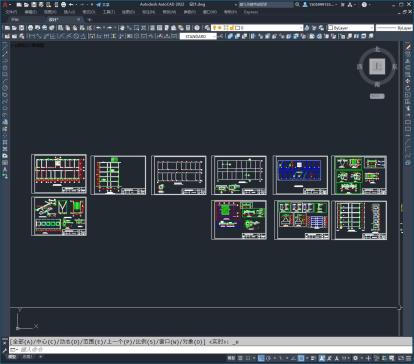Click the 模型 model layout tab
The image size is (414, 364).
12,357
